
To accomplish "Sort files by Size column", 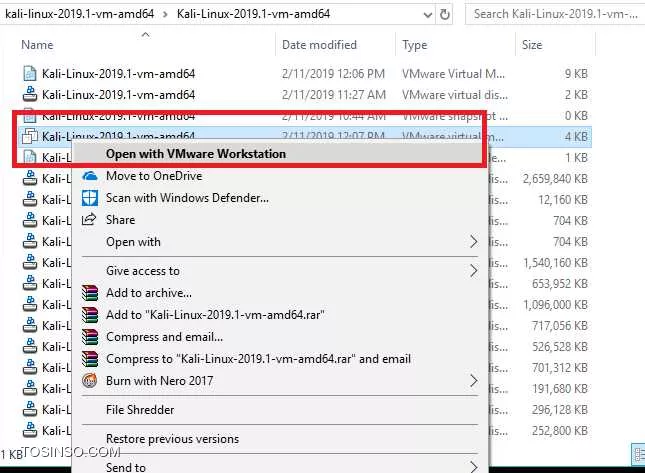I will [555, 44].
